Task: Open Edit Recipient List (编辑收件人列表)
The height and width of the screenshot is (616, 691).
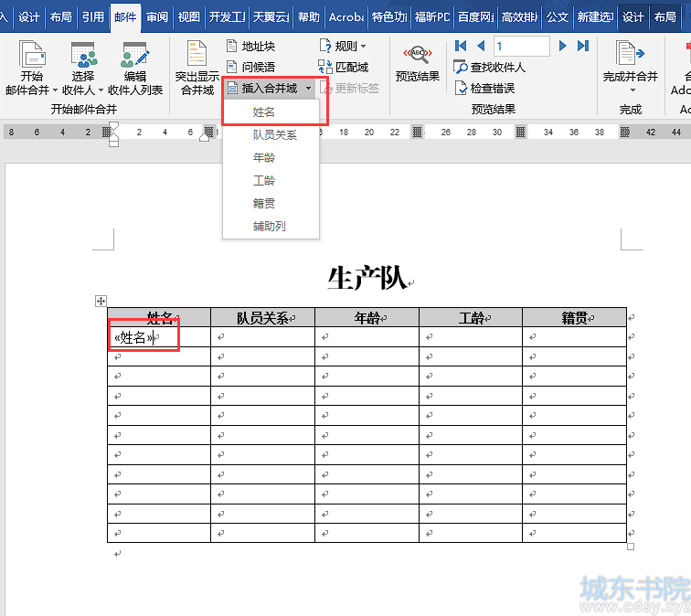Action: point(135,69)
